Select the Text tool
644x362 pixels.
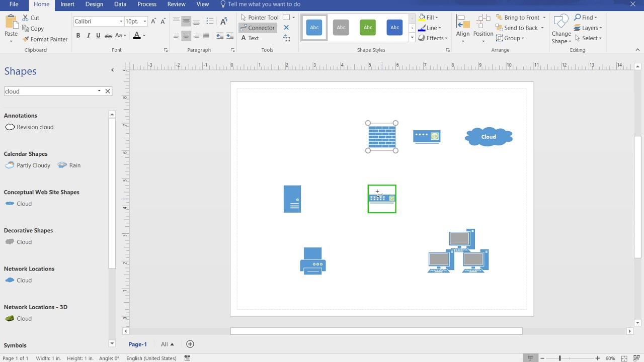[250, 38]
